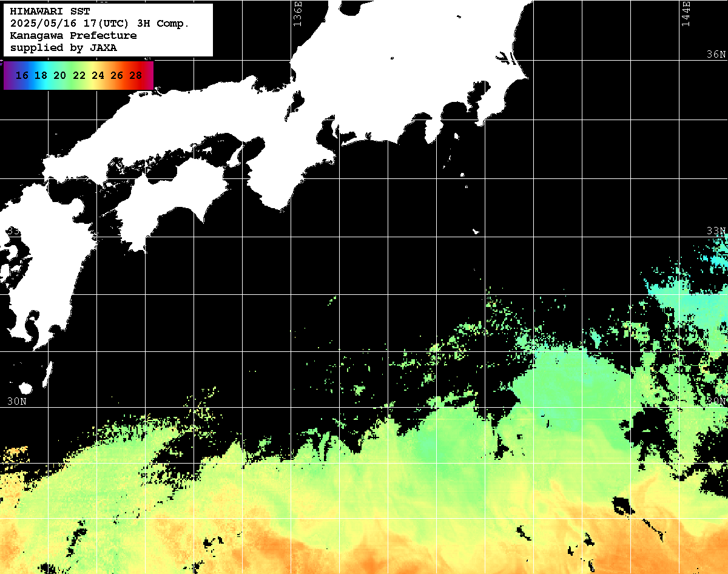Click the '28' value on color scale
The image size is (728, 574).
tap(136, 75)
